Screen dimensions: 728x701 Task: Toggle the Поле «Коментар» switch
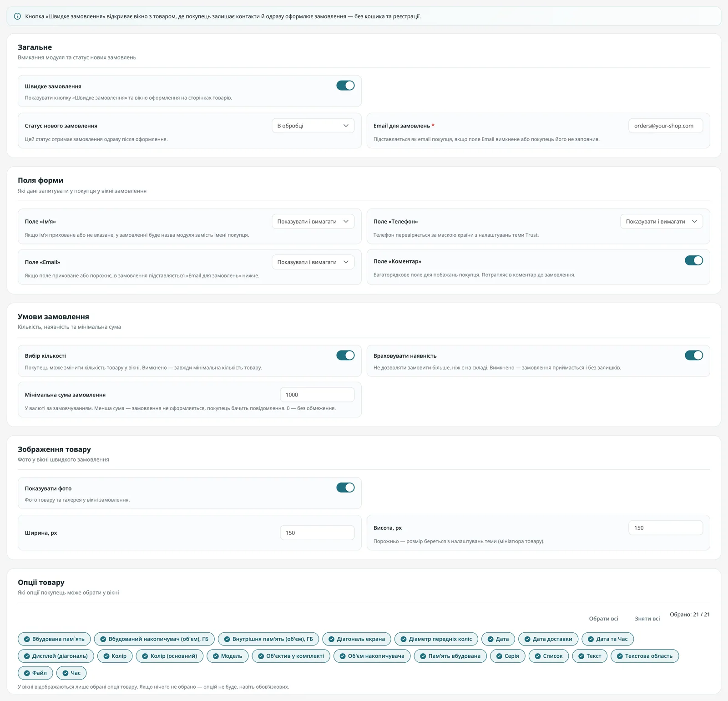tap(694, 260)
